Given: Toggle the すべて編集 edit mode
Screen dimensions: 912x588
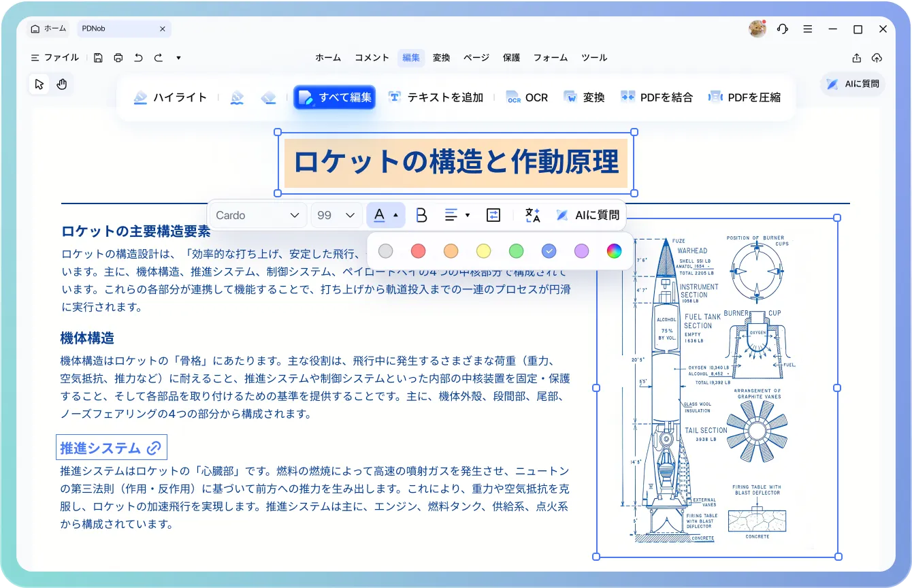Looking at the screenshot, I should tap(334, 97).
